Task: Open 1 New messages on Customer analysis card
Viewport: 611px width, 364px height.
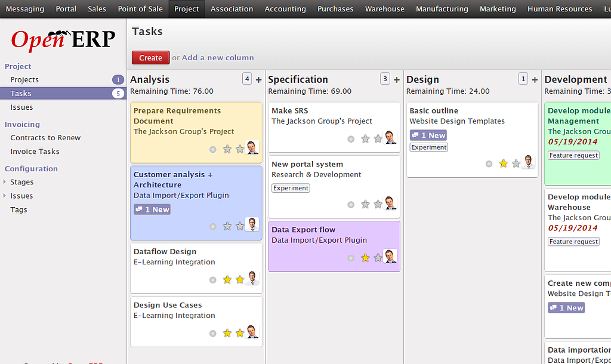Action: pyautogui.click(x=152, y=209)
